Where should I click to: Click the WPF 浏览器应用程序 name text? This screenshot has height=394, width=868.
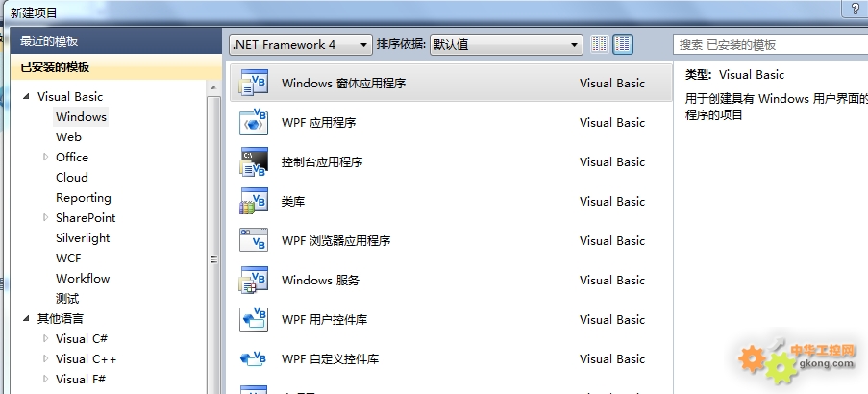(x=336, y=240)
